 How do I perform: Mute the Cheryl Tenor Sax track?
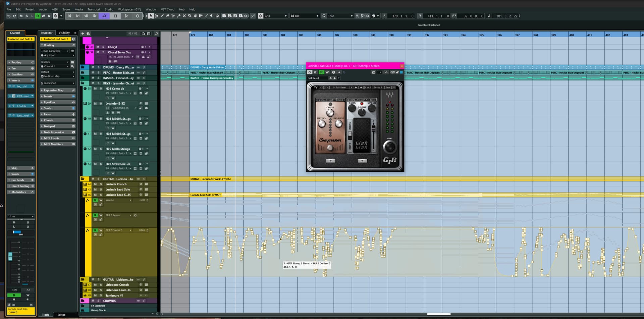(x=98, y=52)
